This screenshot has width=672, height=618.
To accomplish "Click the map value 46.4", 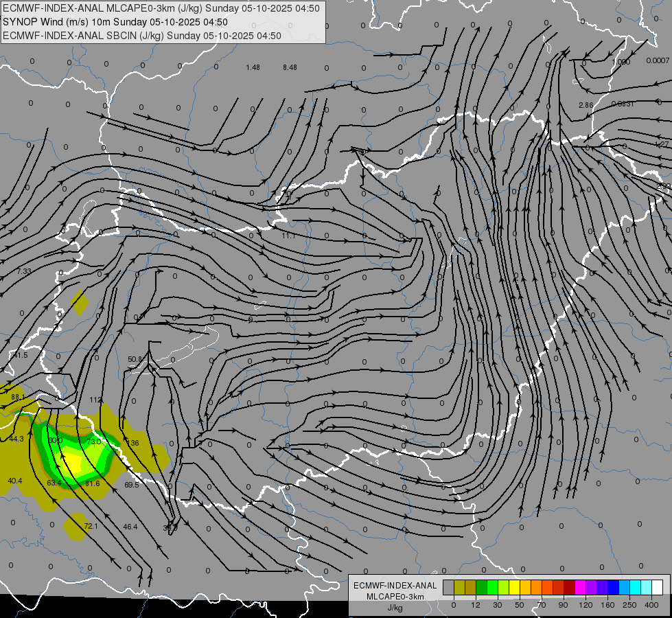I will (130, 527).
